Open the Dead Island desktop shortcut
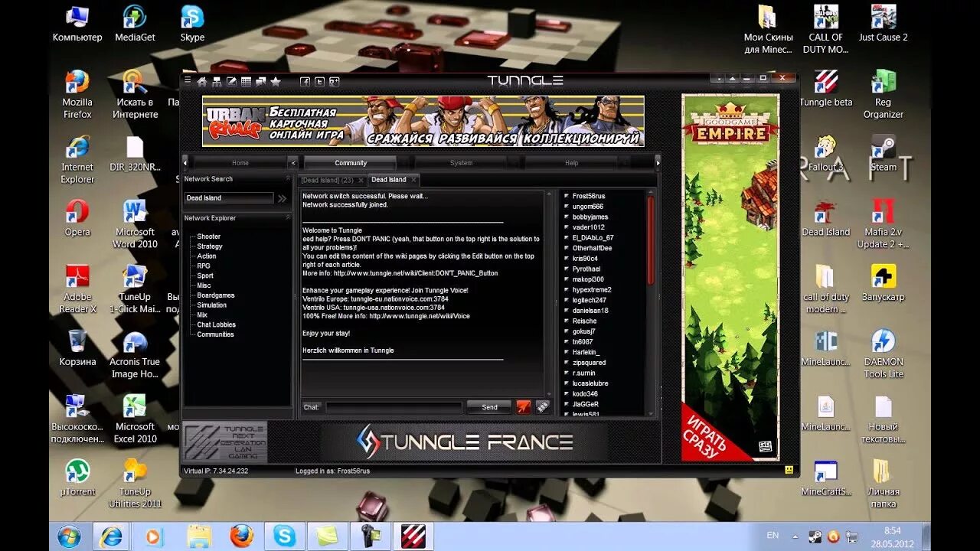The height and width of the screenshot is (551, 980). pos(826,219)
